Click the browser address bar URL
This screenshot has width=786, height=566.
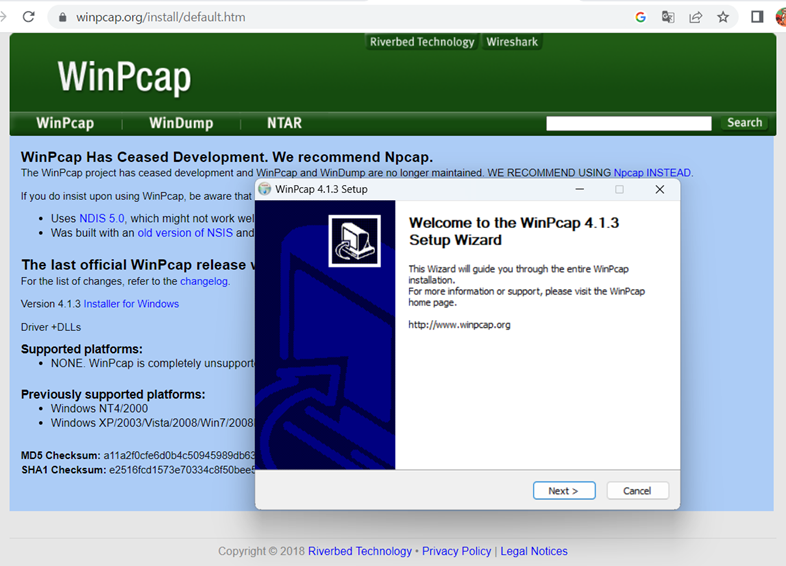coord(160,17)
